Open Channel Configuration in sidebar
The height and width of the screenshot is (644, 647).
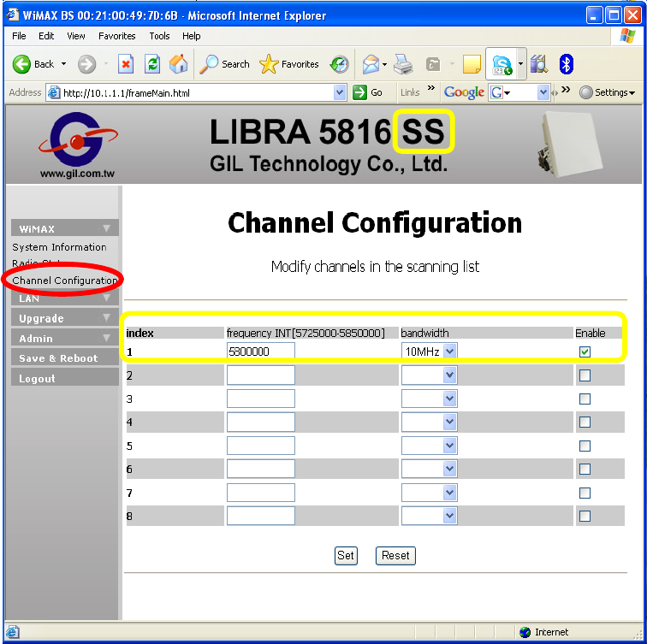click(65, 281)
